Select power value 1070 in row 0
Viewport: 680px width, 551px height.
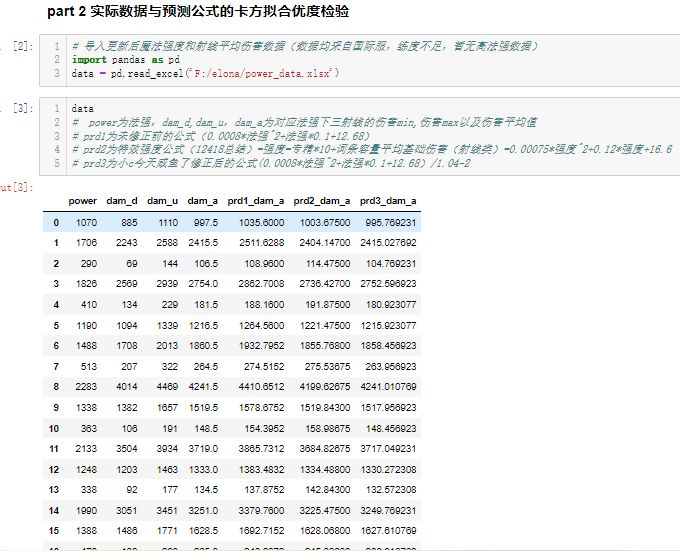pos(86,222)
